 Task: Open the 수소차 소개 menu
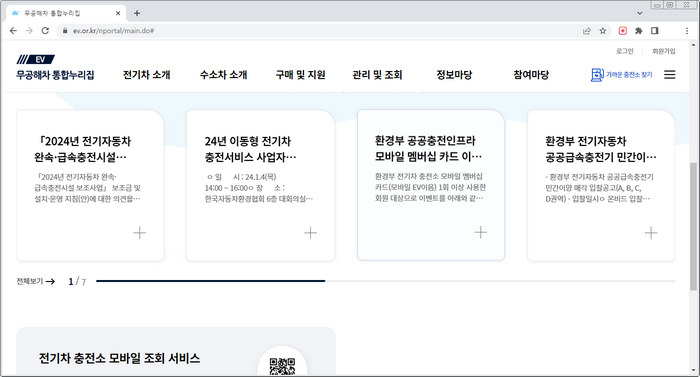(223, 75)
